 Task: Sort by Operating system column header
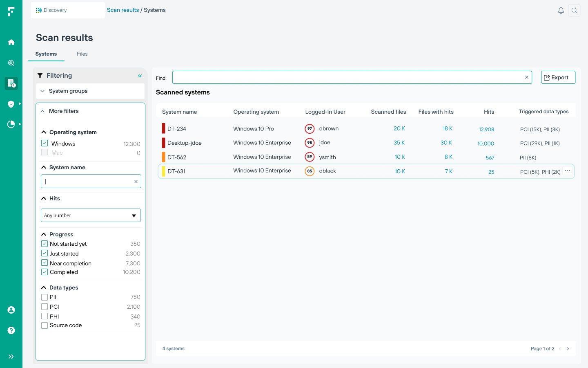pos(256,112)
